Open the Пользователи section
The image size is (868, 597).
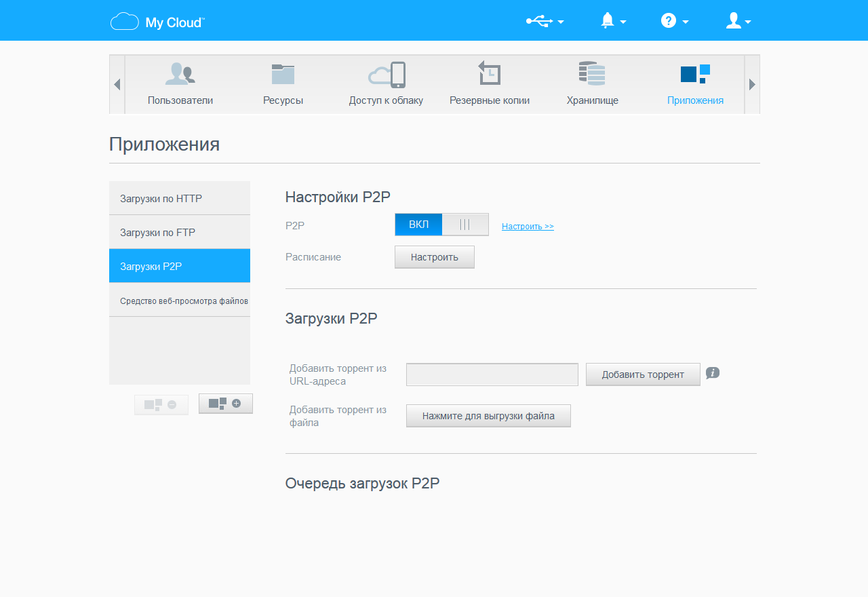[x=180, y=84]
